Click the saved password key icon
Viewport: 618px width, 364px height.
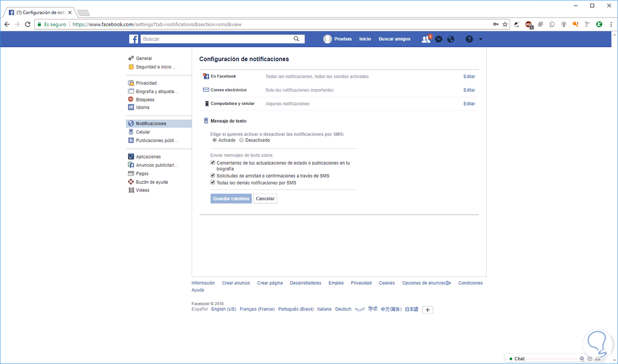[495, 24]
